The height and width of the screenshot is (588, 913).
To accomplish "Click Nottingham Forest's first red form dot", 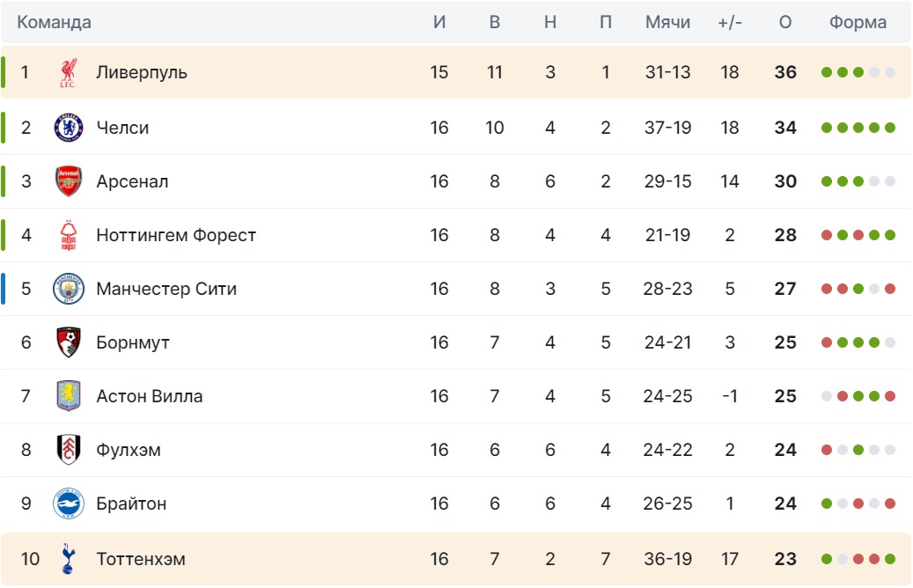I will pyautogui.click(x=826, y=235).
